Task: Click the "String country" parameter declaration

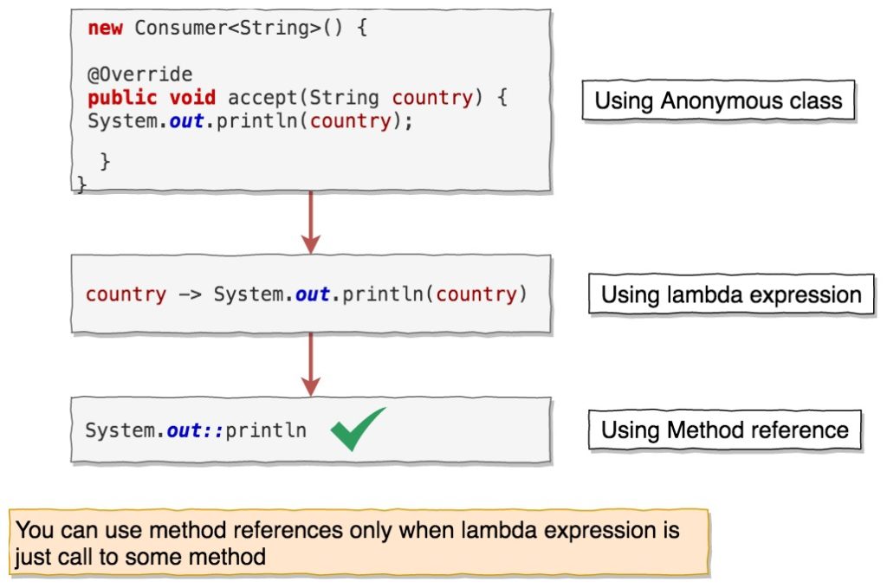Action: coord(391,98)
